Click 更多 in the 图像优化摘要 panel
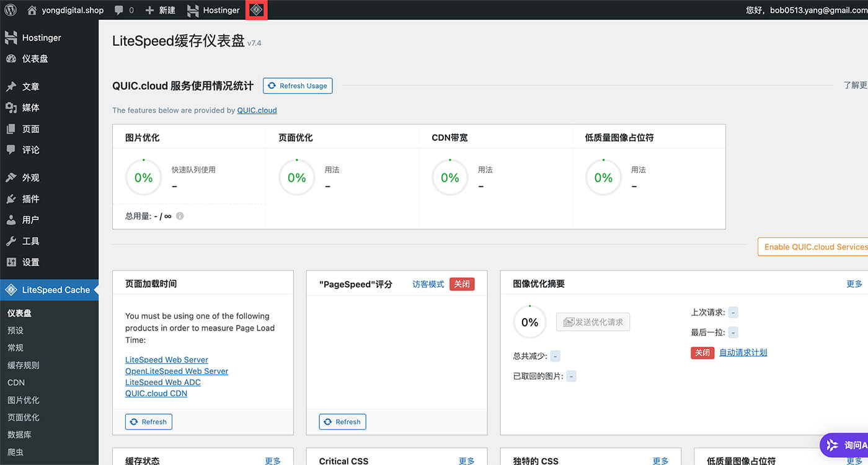868x465 pixels. click(854, 284)
